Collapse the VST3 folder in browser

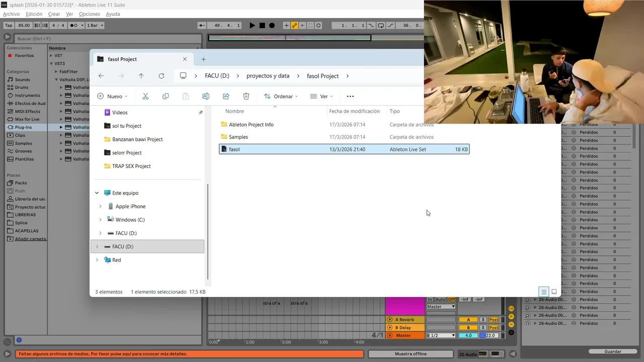tap(51, 64)
